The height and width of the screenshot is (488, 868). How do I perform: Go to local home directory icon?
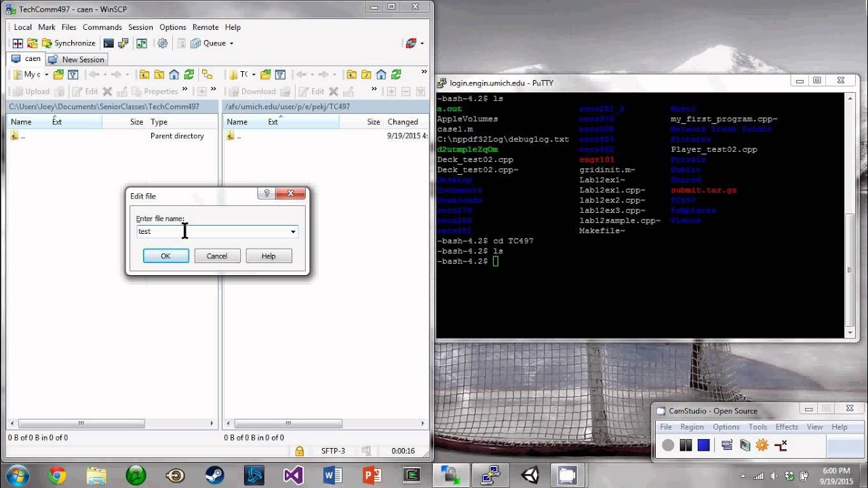(x=174, y=75)
